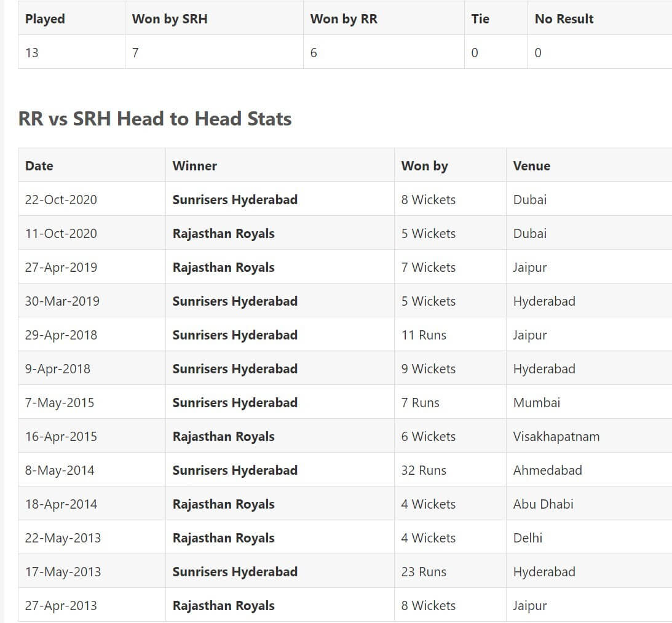This screenshot has width=672, height=623.
Task: Click the date 17-May-2013
Action: (63, 573)
